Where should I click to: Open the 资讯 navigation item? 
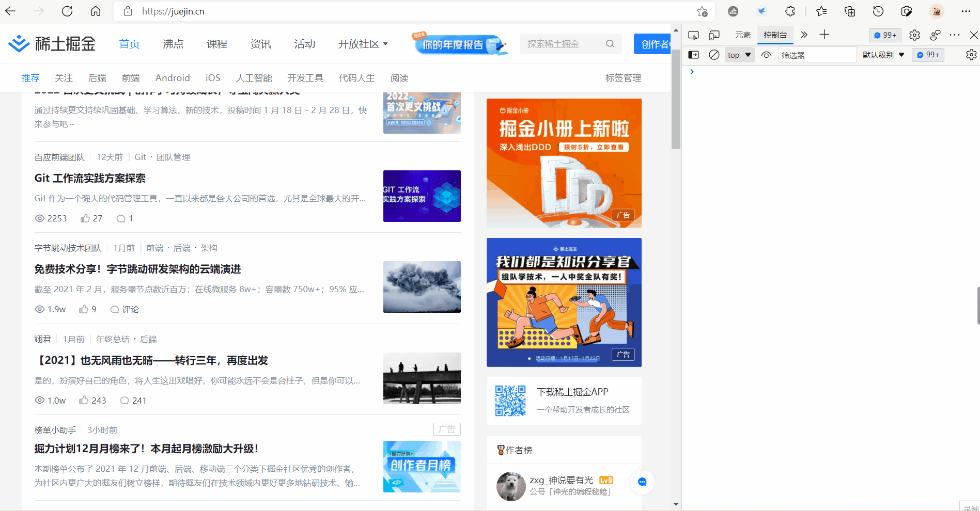click(261, 44)
